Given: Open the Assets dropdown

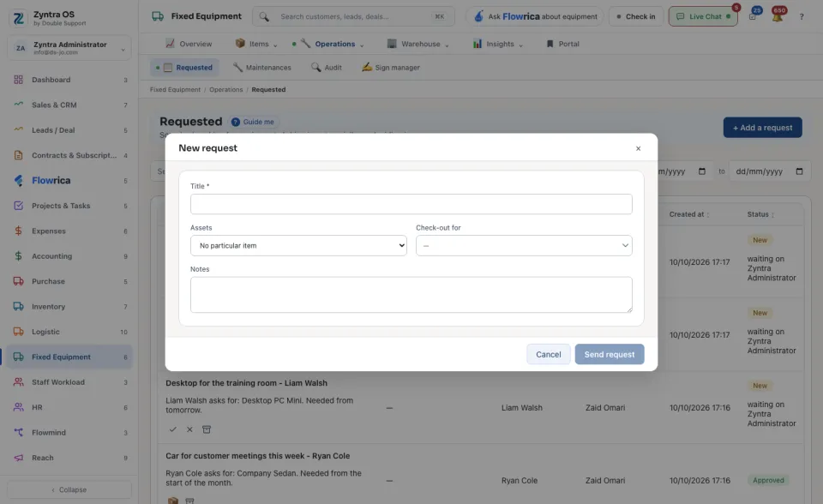Looking at the screenshot, I should (x=298, y=246).
